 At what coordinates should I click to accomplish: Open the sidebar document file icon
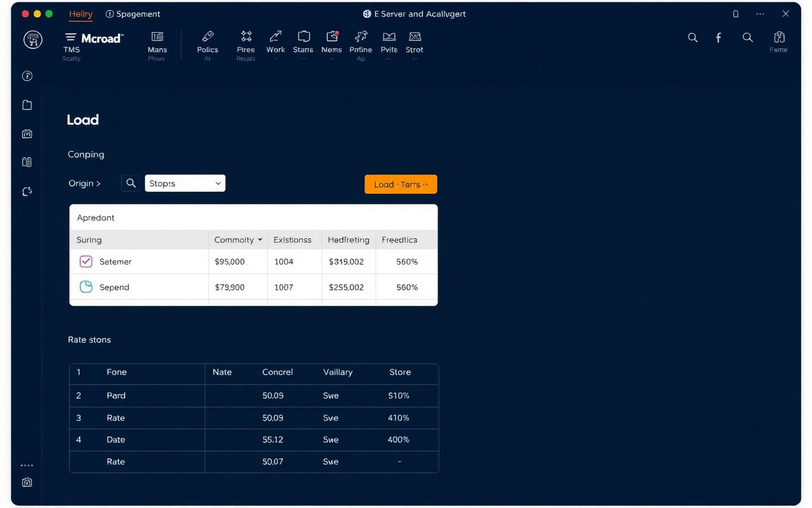(x=27, y=105)
